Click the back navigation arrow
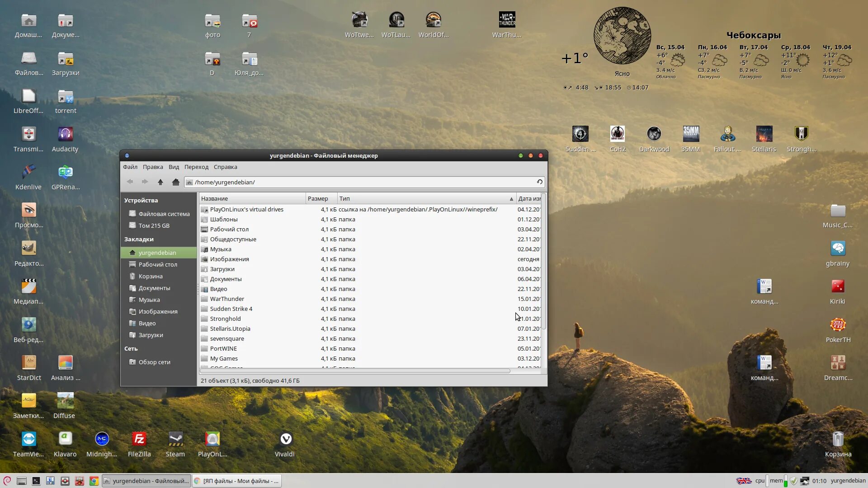Viewport: 868px width, 488px height. (x=130, y=182)
